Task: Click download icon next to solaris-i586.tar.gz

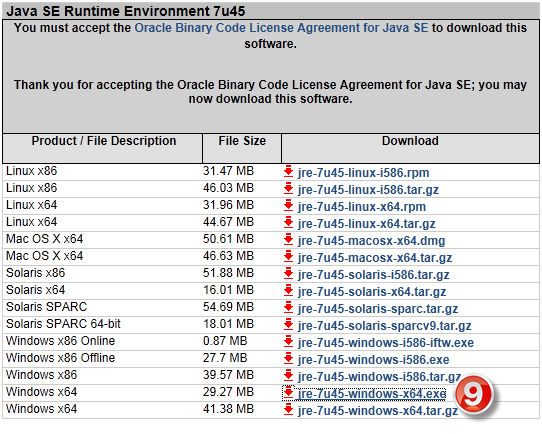Action: click(288, 273)
